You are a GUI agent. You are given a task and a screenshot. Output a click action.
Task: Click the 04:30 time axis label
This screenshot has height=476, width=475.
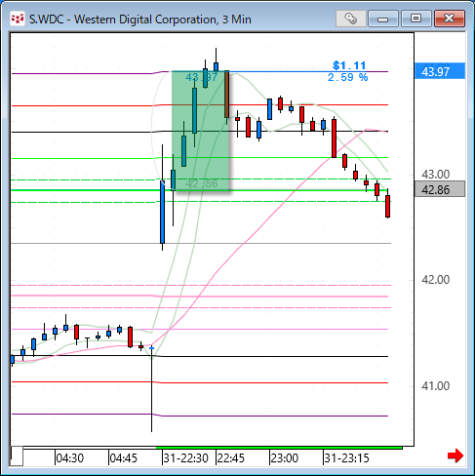tap(70, 458)
